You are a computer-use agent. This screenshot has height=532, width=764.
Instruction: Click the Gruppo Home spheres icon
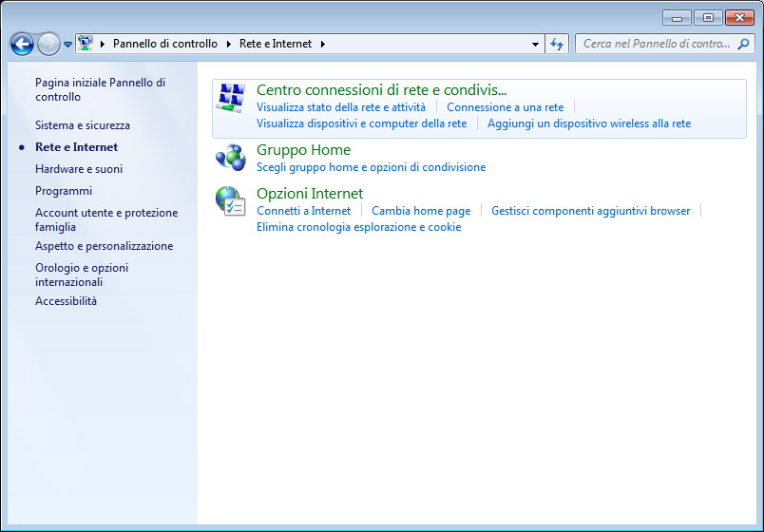[231, 158]
